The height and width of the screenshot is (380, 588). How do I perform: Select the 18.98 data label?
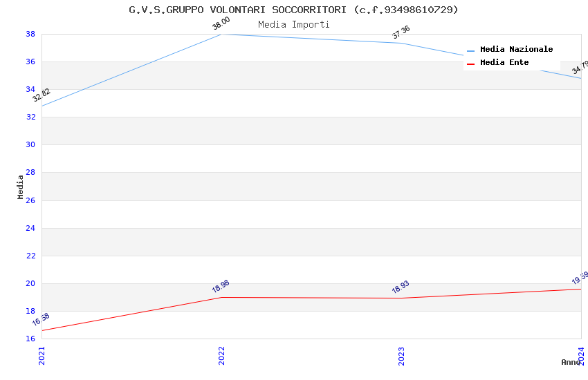click(x=221, y=286)
